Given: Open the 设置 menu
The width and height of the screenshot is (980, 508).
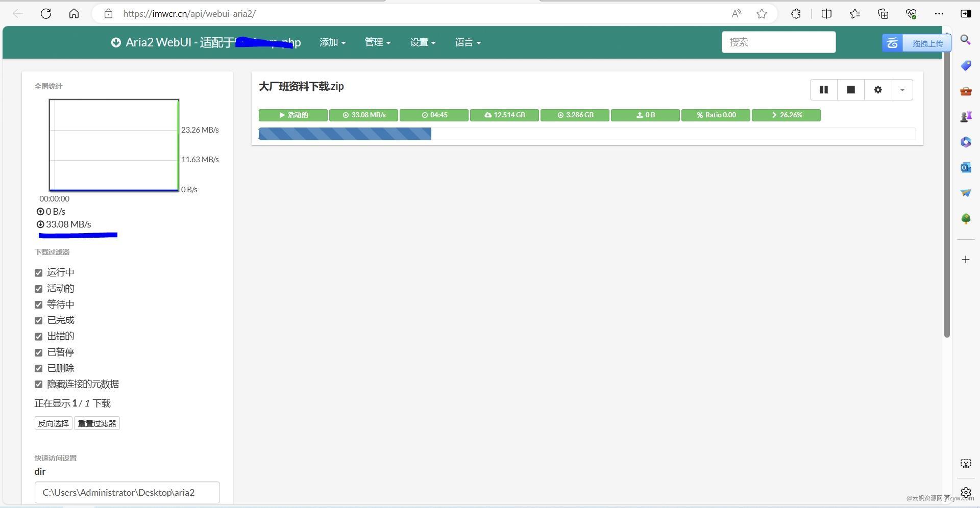Looking at the screenshot, I should (x=423, y=42).
